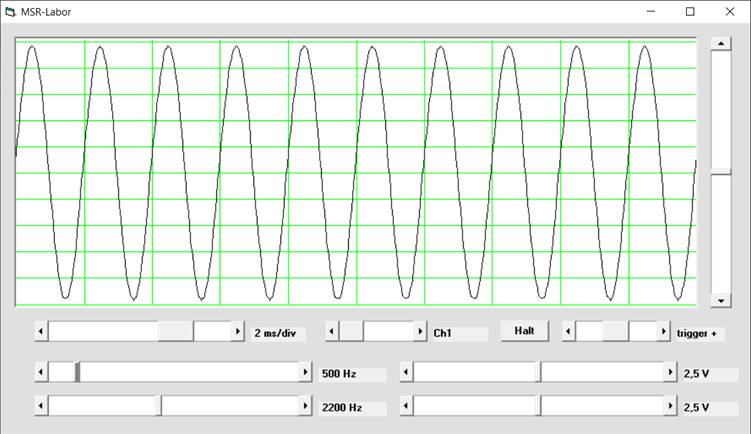Image resolution: width=751 pixels, height=434 pixels.
Task: Click up arrow of the vertical scrollbar
Action: click(720, 44)
